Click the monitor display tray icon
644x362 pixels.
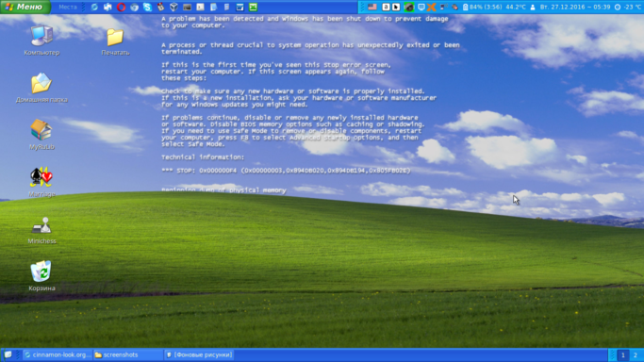421,7
